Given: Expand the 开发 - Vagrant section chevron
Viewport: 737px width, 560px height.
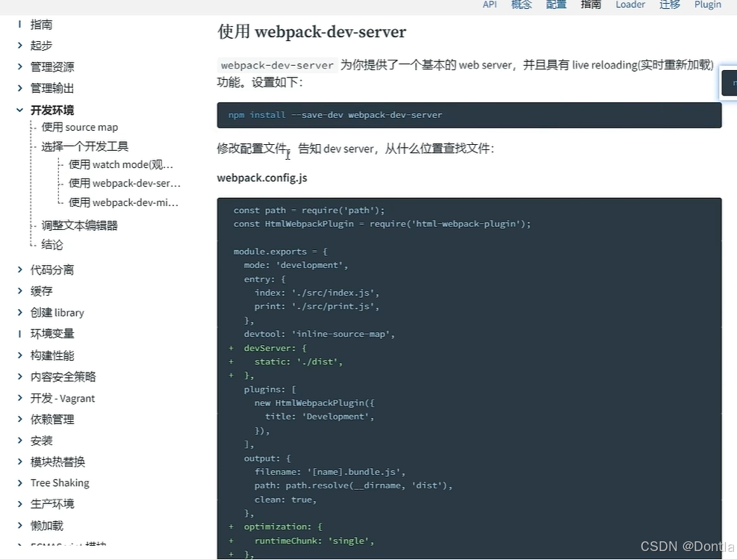Looking at the screenshot, I should pos(19,398).
